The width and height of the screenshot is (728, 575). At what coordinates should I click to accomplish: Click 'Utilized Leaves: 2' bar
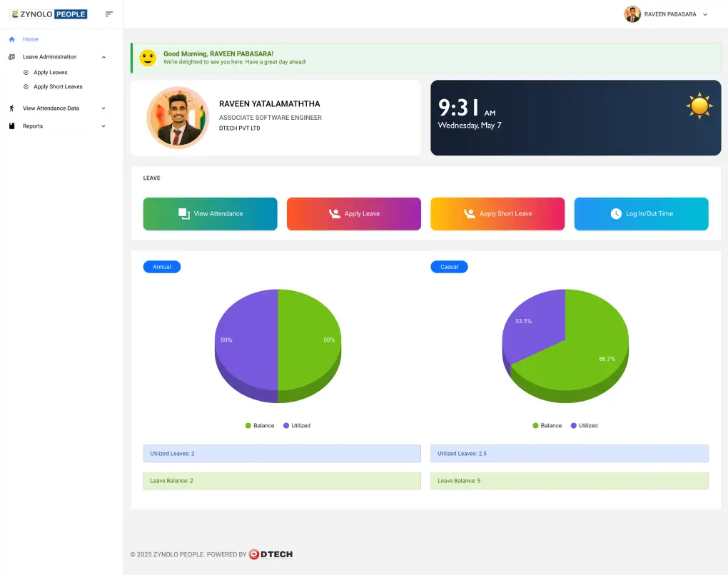click(282, 454)
